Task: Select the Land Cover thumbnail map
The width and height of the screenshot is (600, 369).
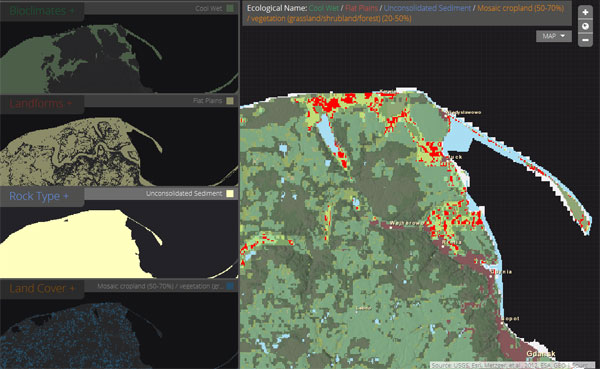Action: click(x=119, y=331)
